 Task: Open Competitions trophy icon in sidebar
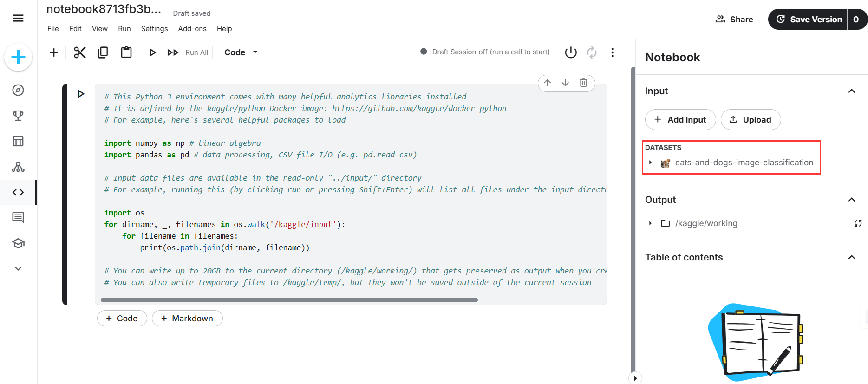point(18,116)
